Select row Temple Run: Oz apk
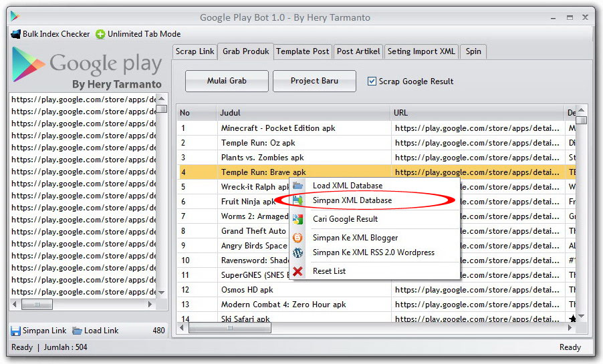The image size is (603, 364). [376, 143]
